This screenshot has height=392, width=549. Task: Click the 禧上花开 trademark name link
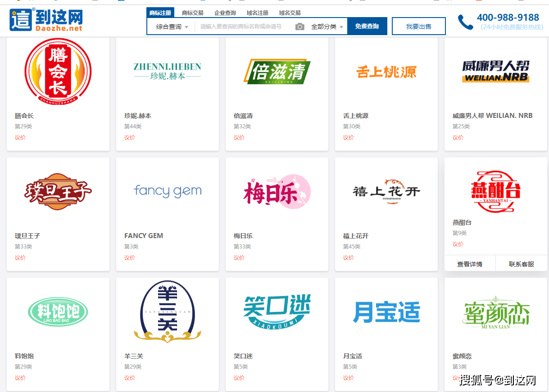click(356, 236)
